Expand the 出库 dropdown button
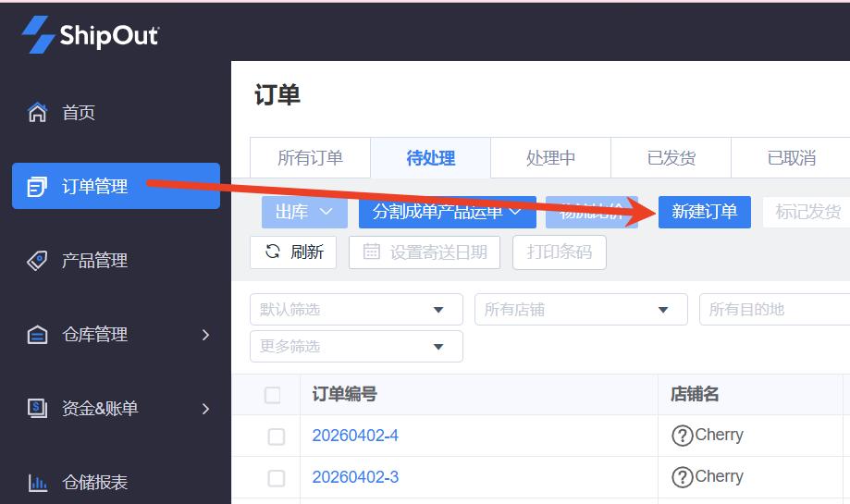Image resolution: width=850 pixels, height=504 pixels. coord(304,212)
